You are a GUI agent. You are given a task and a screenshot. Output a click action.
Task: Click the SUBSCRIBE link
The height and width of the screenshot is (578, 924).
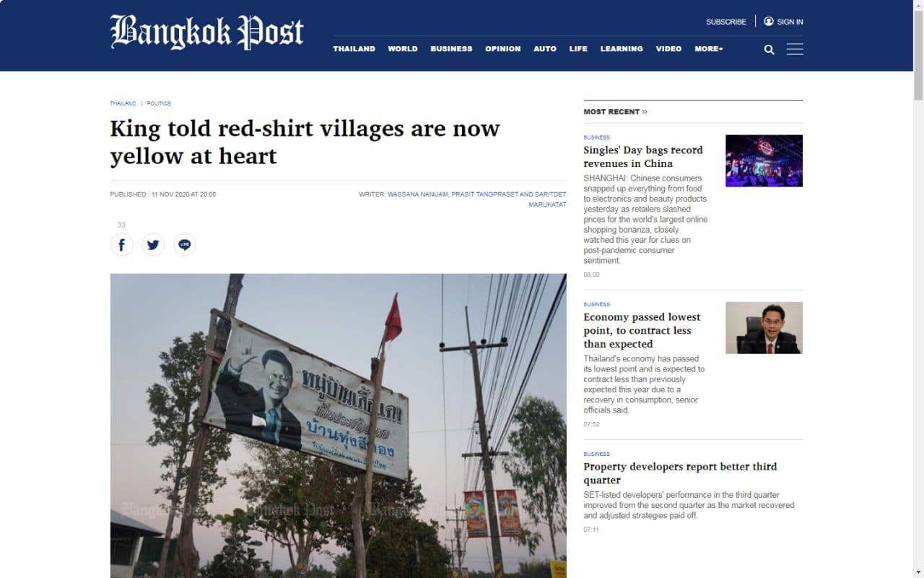(726, 22)
